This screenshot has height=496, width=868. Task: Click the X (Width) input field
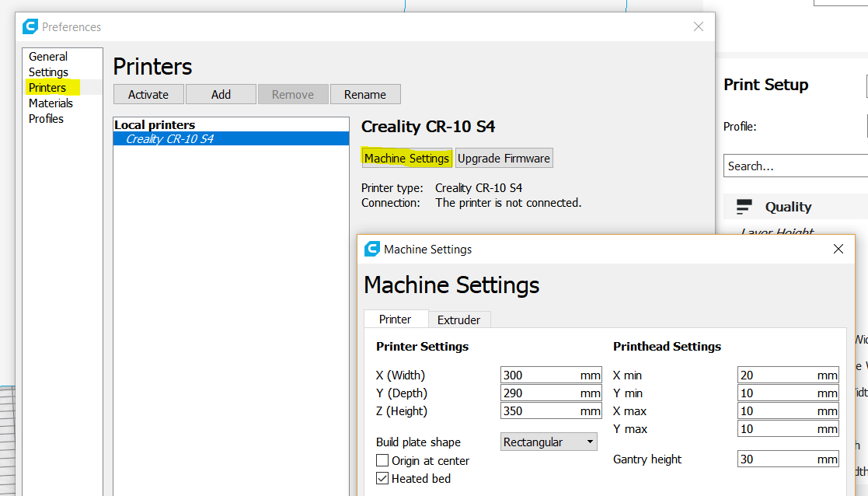540,375
